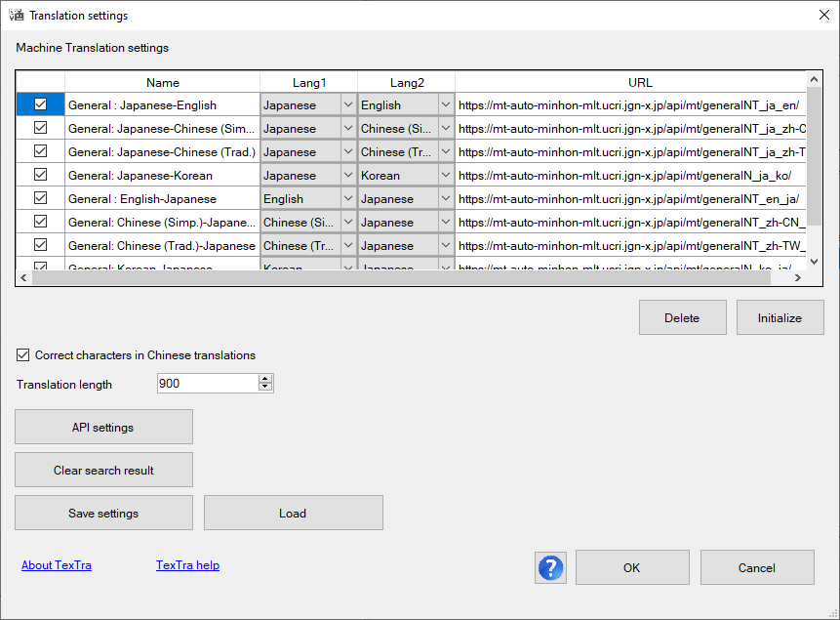840x620 pixels.
Task: Toggle checkbox for General : English-Japanese row
Action: click(40, 198)
